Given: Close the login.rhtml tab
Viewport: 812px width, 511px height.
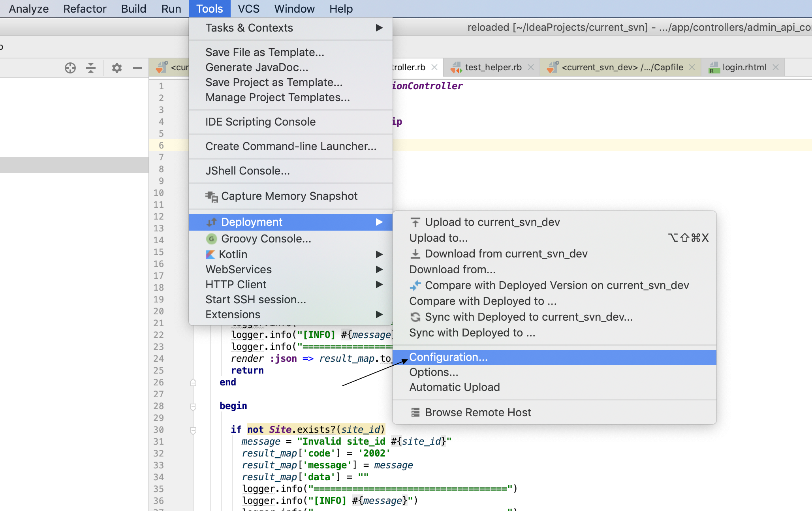Looking at the screenshot, I should pos(776,68).
